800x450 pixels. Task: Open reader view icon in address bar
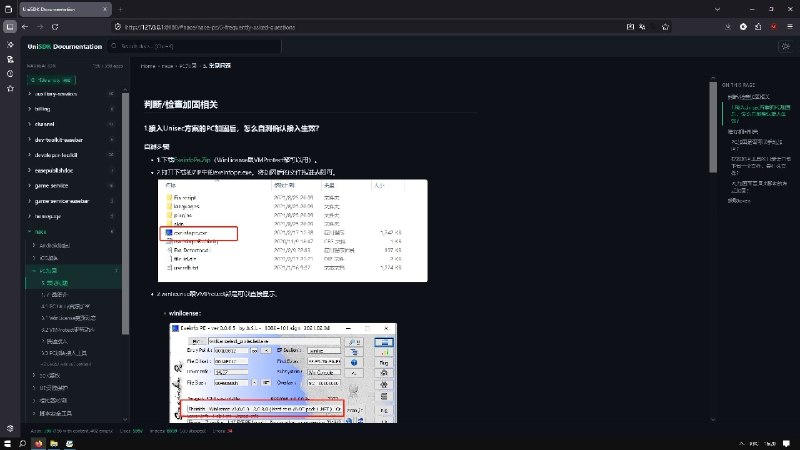point(630,27)
